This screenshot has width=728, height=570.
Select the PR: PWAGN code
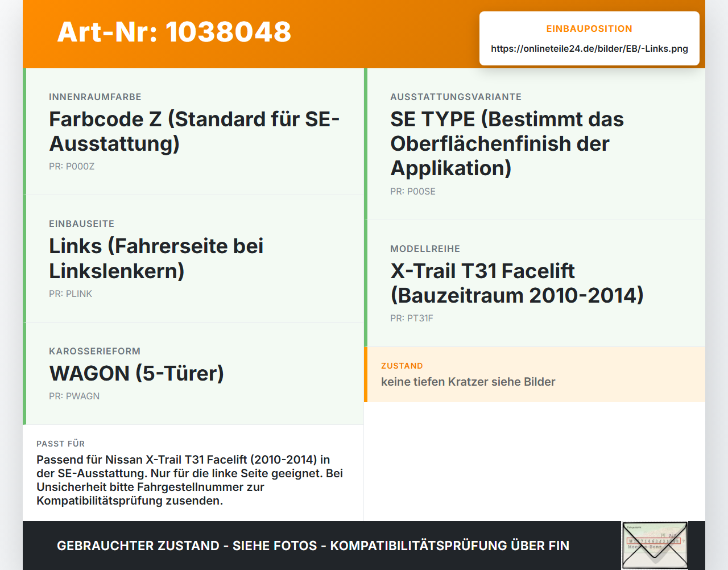point(74,396)
